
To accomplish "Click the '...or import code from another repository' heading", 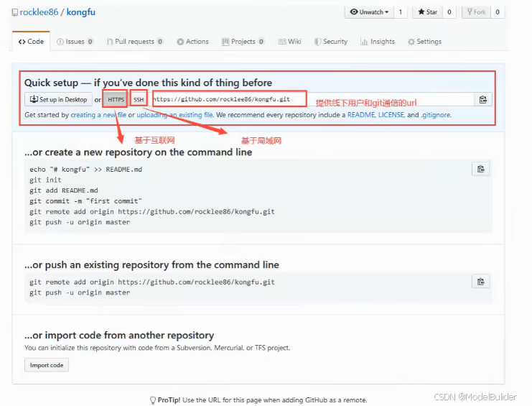I will tap(119, 335).
